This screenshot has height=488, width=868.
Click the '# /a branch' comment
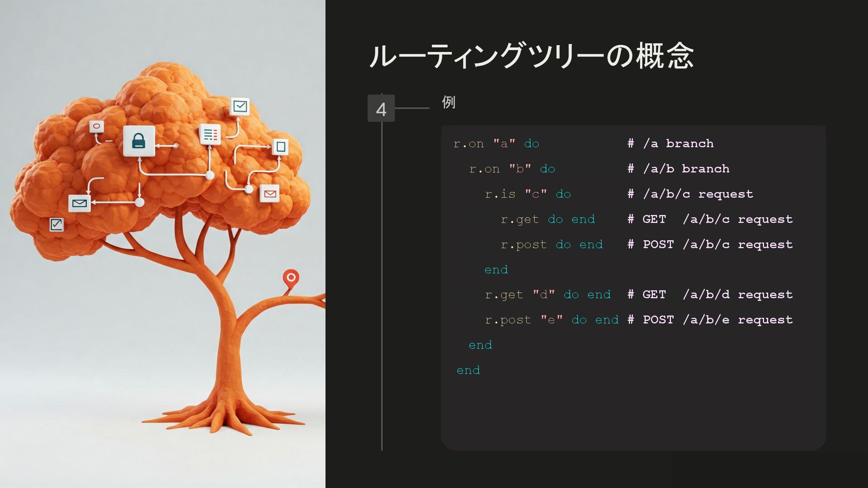[670, 144]
